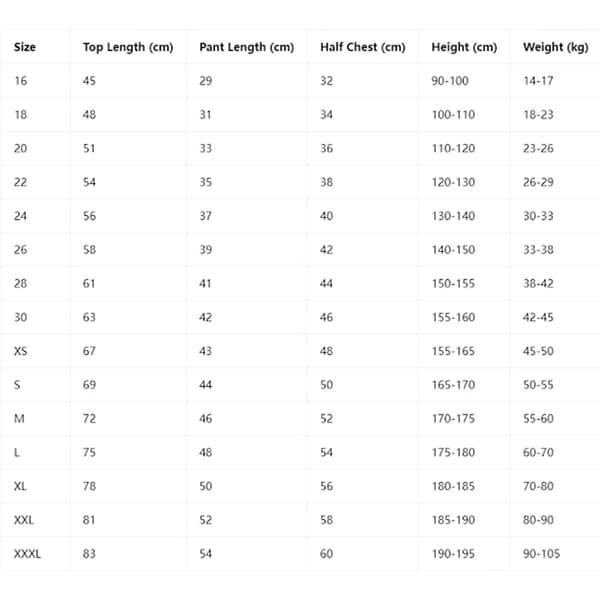Click the 190-195 height cell
This screenshot has width=600, height=600.
click(x=453, y=554)
